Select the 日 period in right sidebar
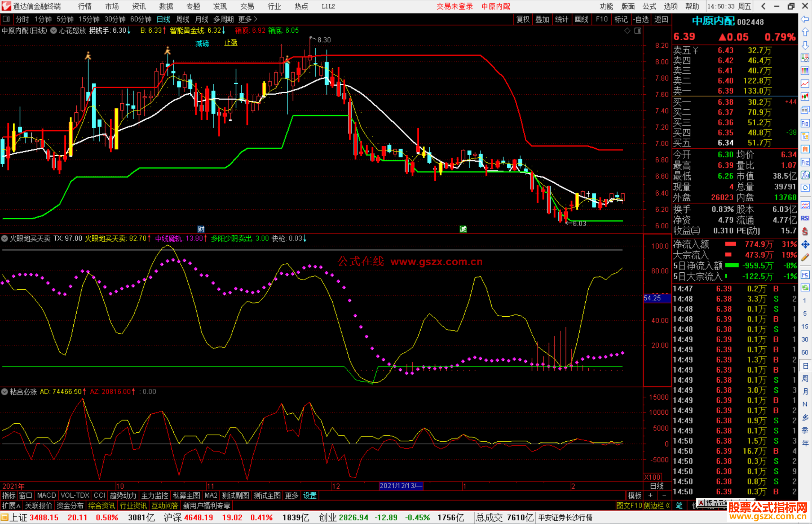The image size is (812, 524). (805, 366)
